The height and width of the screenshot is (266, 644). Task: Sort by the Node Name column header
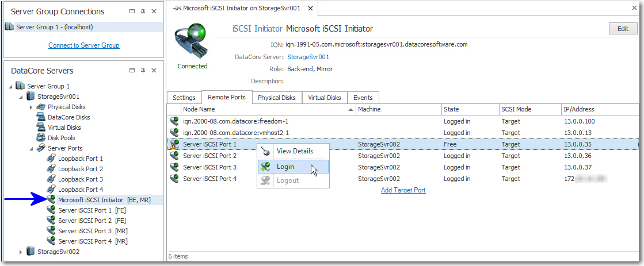point(268,109)
